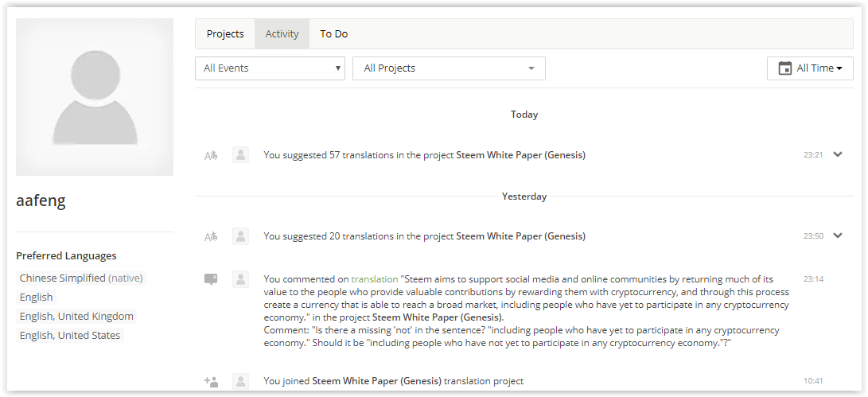Expand the 20 translations activity entry
This screenshot has height=397, width=868.
(x=838, y=235)
